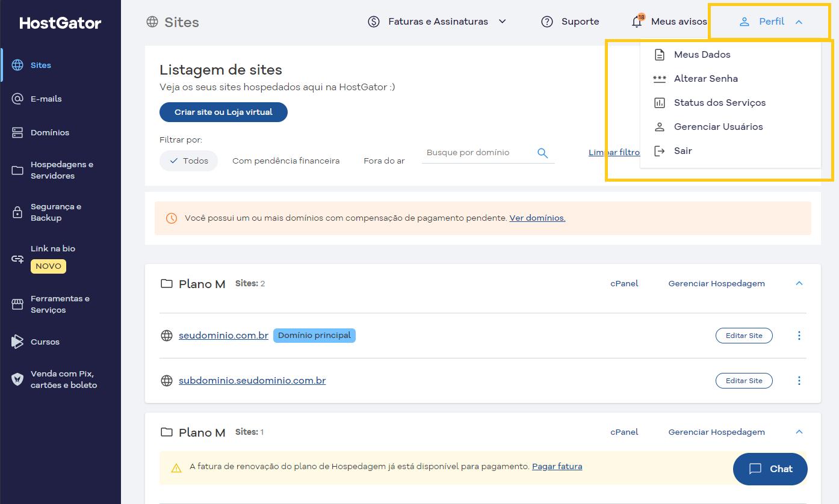The image size is (839, 504).
Task: Click Criar site ou Loja virtual button
Action: [223, 112]
